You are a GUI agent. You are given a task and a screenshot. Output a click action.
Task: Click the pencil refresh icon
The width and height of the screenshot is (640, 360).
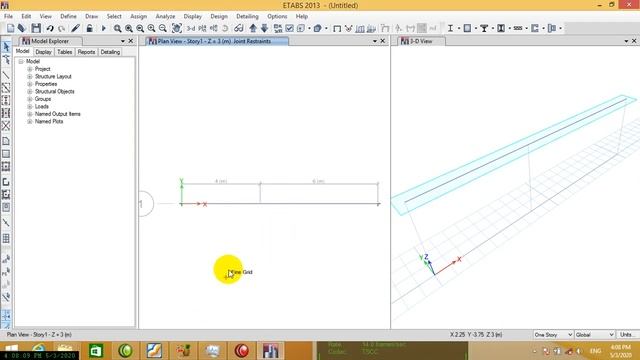pyautogui.click(x=75, y=28)
